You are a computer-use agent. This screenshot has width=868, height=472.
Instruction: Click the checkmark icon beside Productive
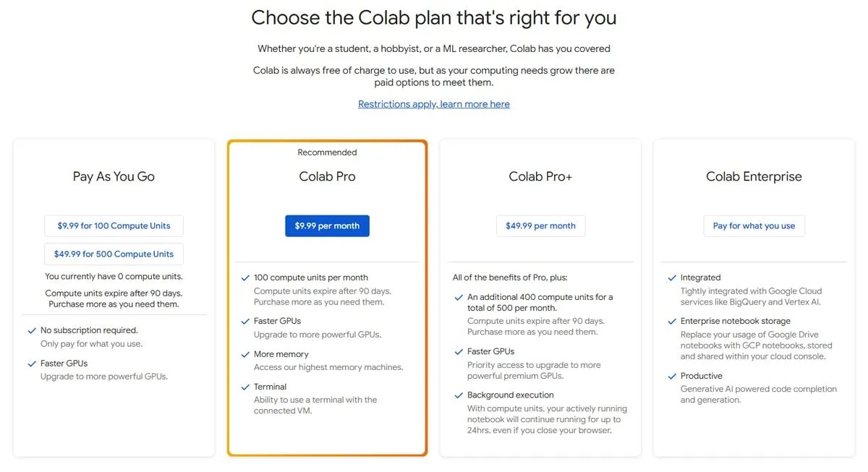[672, 376]
